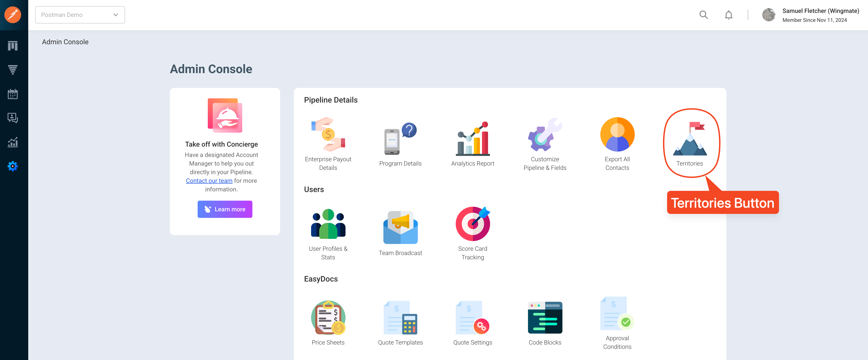This screenshot has height=360, width=868.
Task: Open the contacts chat icon in sidebar
Action: coord(13,118)
